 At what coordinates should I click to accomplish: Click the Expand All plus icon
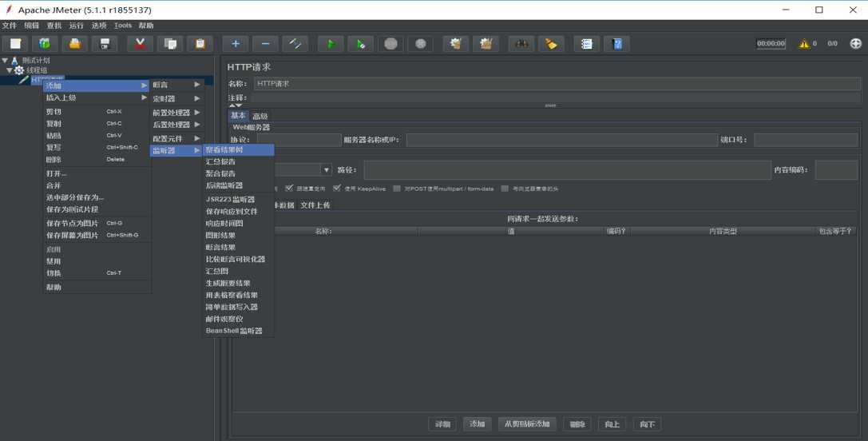click(x=236, y=44)
